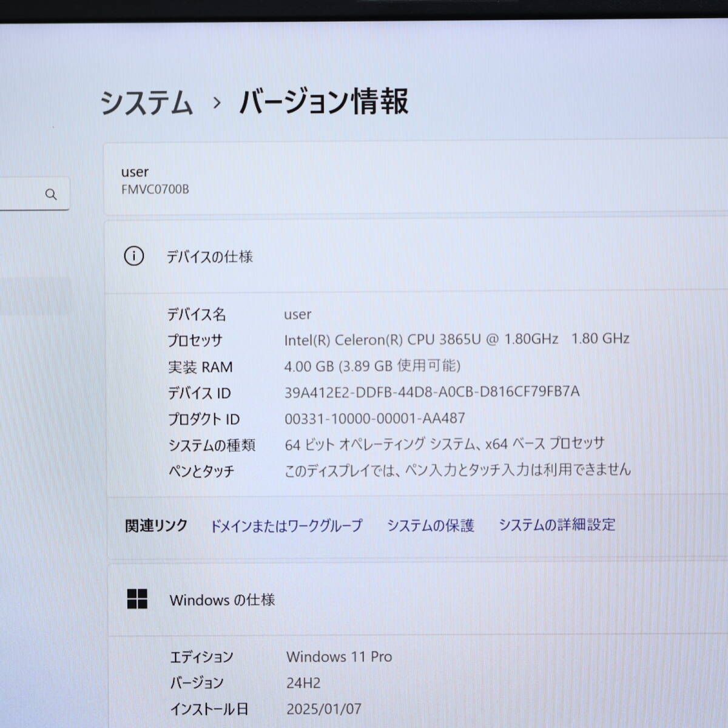
Task: Select the 実装 RAM value 4.00 GB
Action: click(372, 366)
